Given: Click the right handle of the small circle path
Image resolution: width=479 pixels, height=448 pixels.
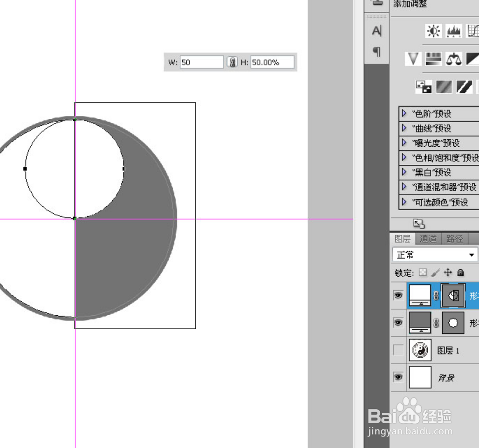Looking at the screenshot, I should pyautogui.click(x=124, y=169).
